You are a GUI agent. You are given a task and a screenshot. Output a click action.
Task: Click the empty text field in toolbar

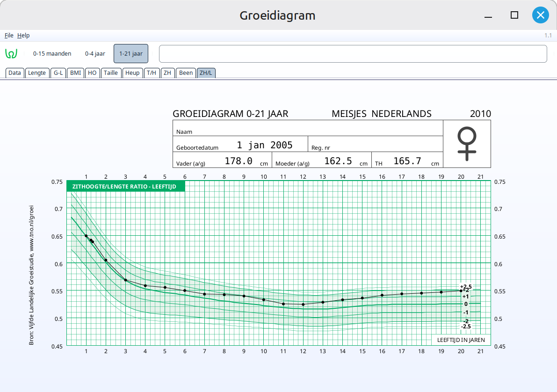tap(353, 54)
